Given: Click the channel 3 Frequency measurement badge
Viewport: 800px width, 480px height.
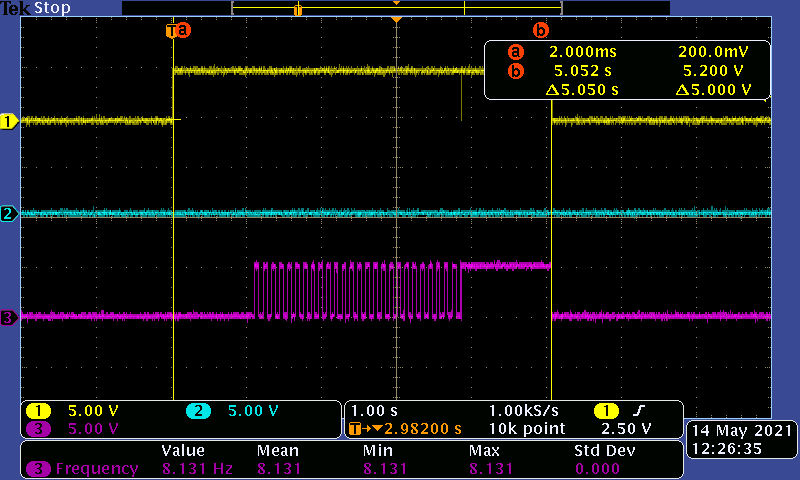Looking at the screenshot, I should (38, 469).
